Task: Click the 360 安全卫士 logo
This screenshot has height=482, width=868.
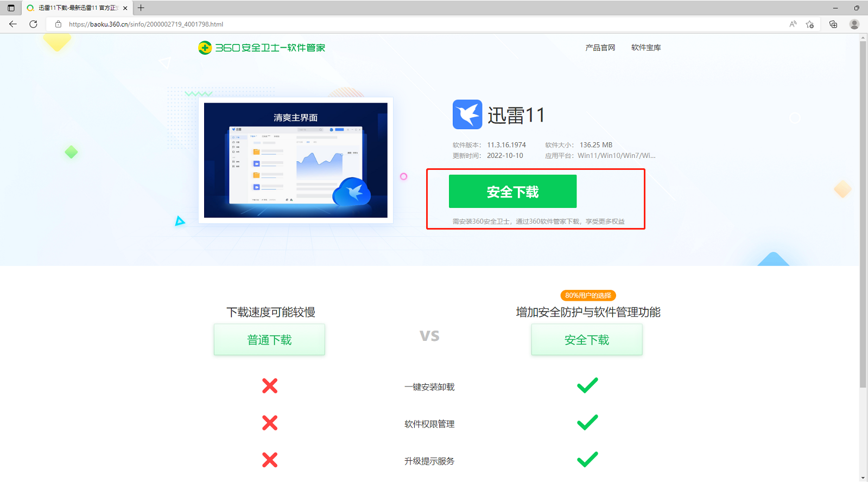Action: [262, 48]
